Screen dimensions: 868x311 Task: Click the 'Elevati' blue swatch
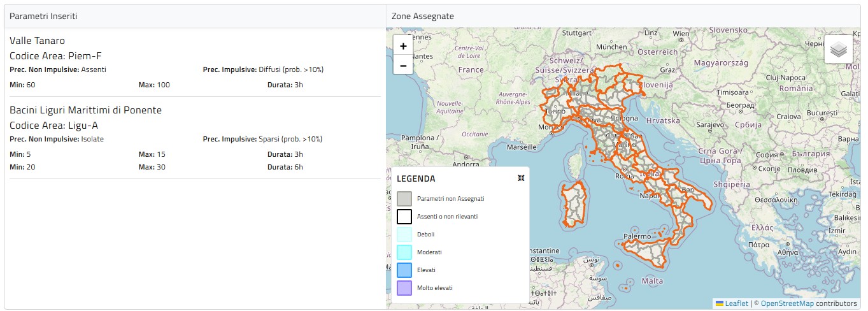point(404,270)
